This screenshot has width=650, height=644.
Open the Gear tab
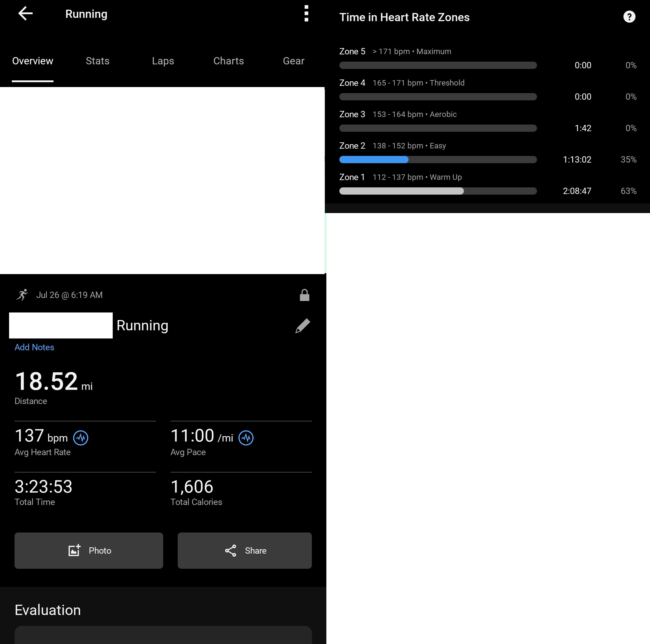pyautogui.click(x=293, y=61)
